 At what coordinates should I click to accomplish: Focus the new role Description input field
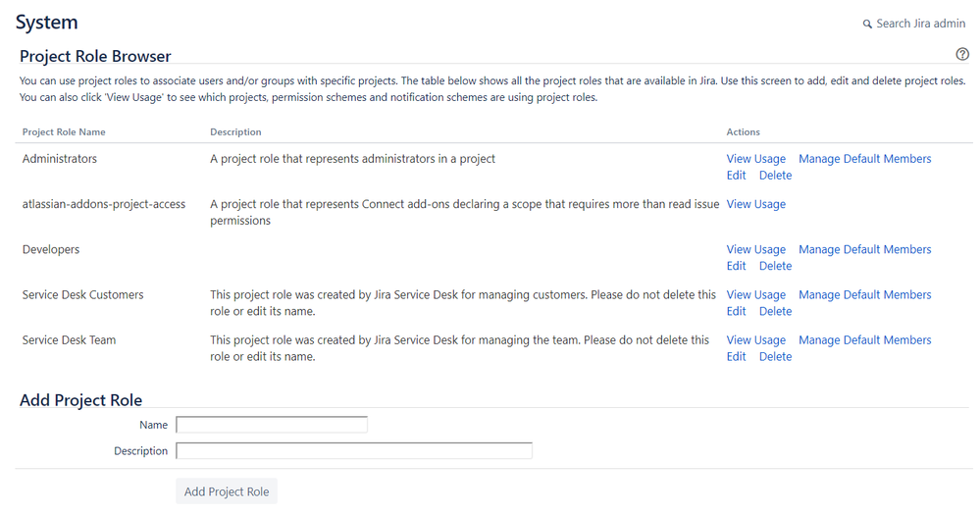coord(354,450)
